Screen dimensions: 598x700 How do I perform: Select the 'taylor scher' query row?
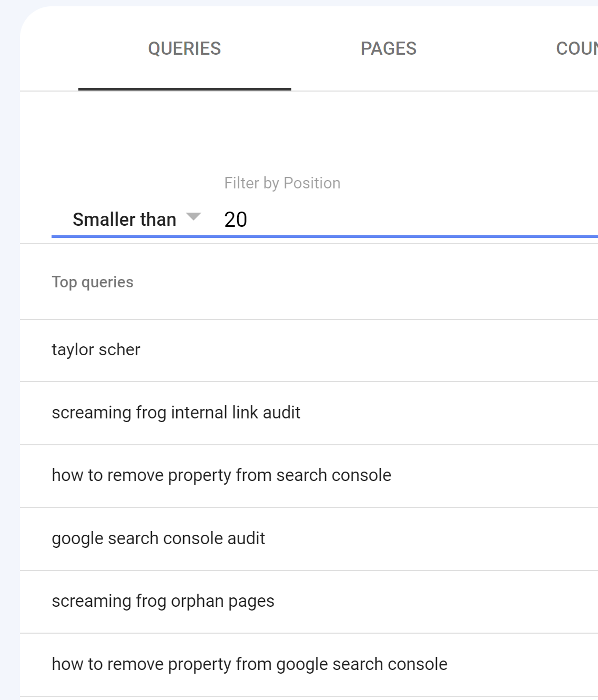click(96, 350)
